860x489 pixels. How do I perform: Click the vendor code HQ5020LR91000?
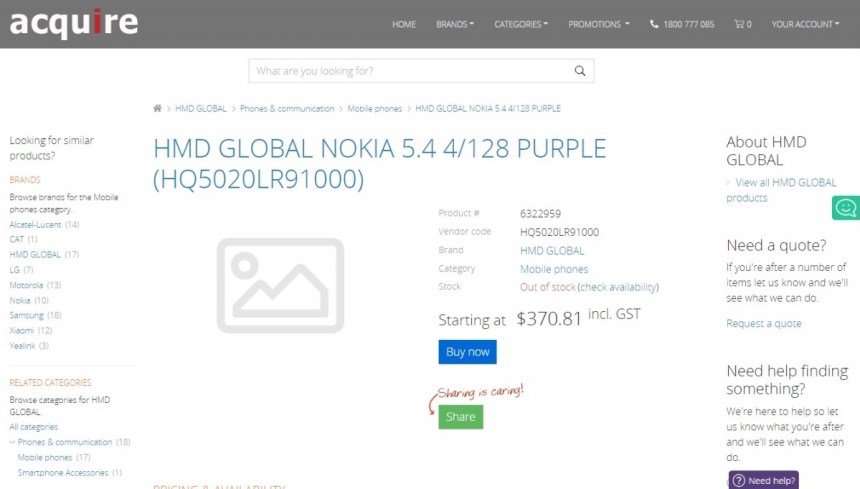(x=559, y=232)
